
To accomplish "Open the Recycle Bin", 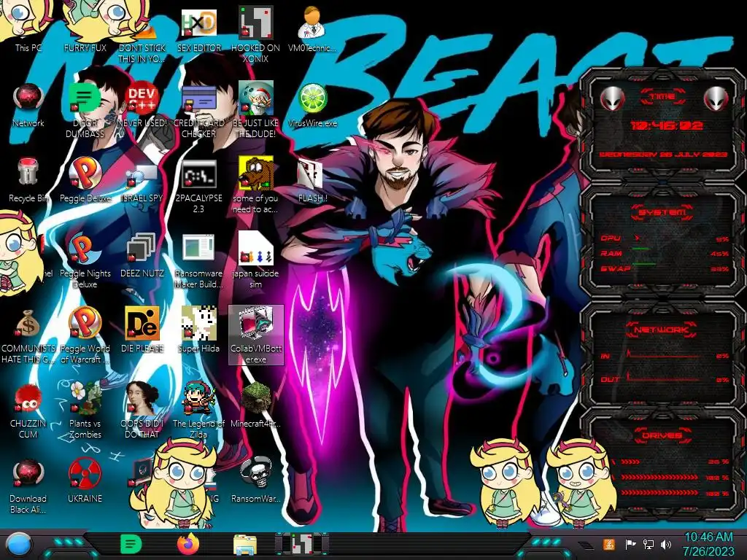I will 28,180.
